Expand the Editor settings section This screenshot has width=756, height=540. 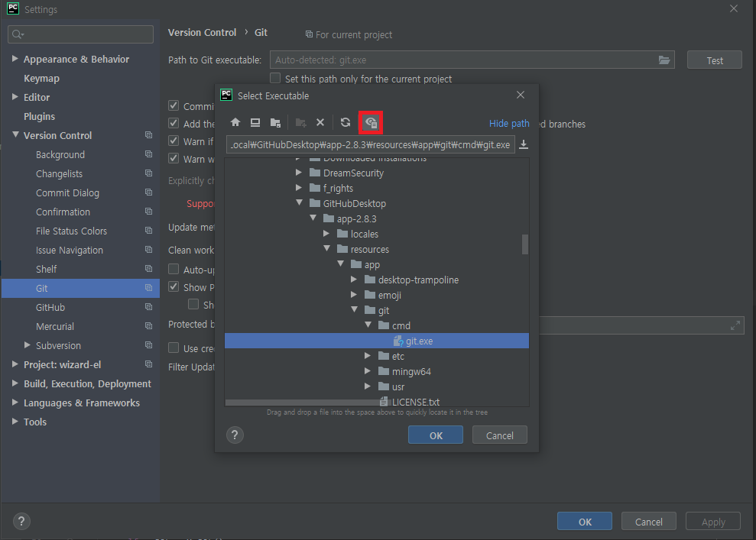coord(15,97)
